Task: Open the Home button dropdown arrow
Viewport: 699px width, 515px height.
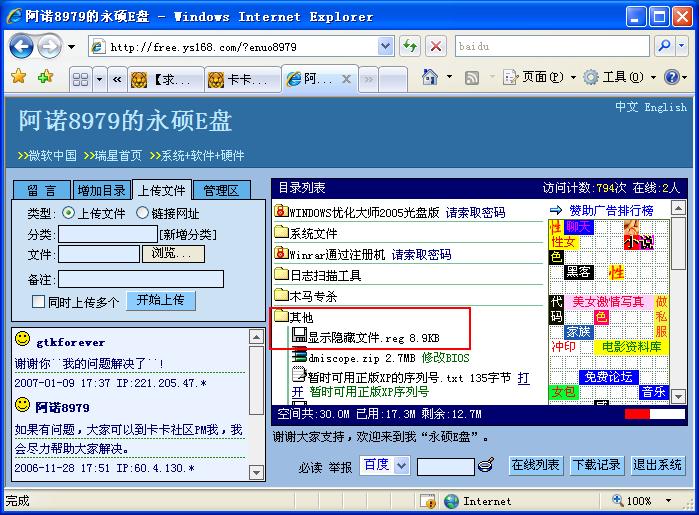Action: click(449, 77)
